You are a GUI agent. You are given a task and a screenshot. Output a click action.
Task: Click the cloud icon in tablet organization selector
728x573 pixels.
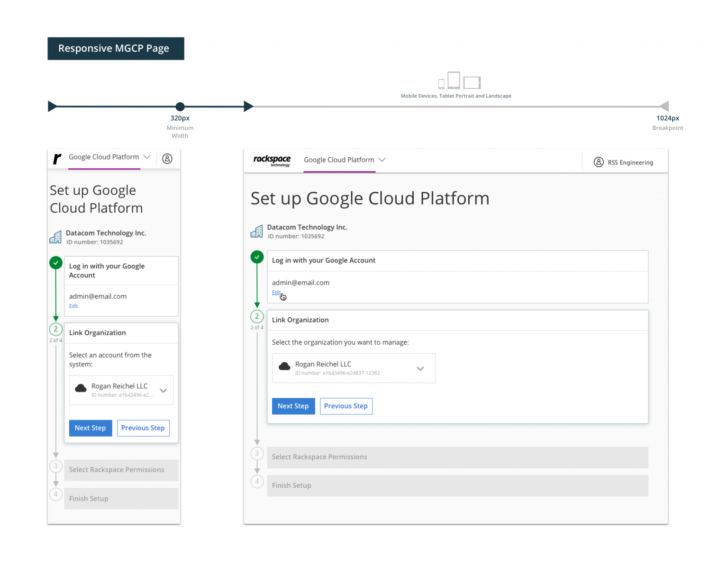(x=284, y=367)
